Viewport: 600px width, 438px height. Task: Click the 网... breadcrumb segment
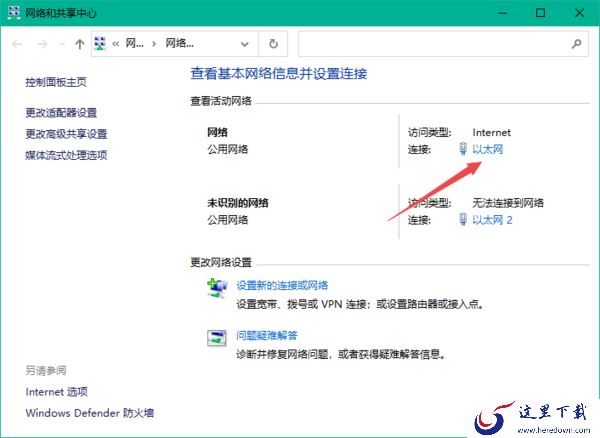135,44
